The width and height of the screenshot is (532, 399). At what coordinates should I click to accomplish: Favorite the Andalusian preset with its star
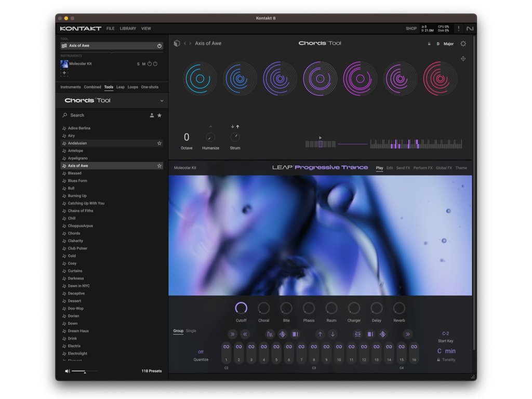point(159,143)
